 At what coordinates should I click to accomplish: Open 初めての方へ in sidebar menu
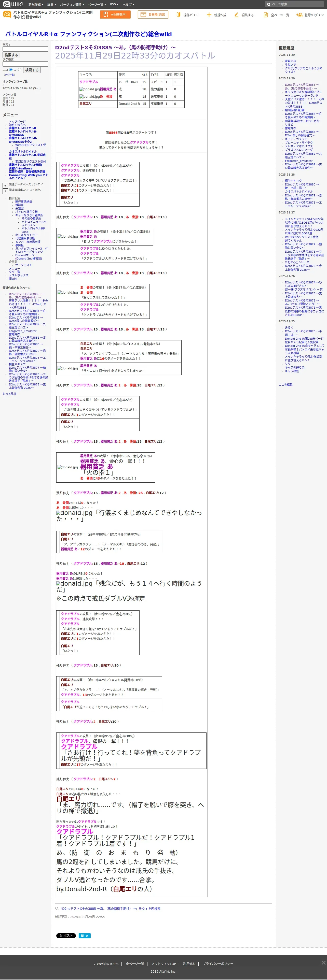[17, 125]
